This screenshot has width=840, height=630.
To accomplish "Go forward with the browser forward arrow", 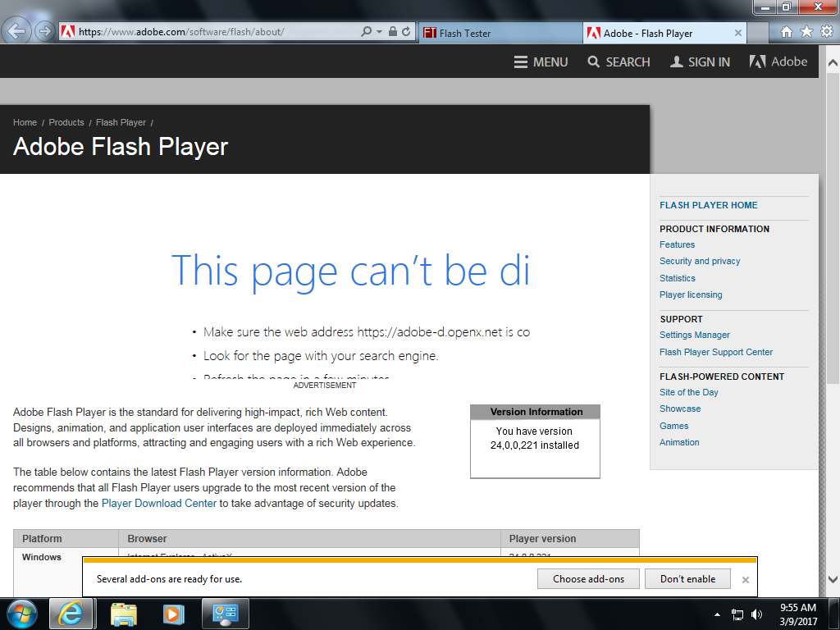I will point(45,32).
